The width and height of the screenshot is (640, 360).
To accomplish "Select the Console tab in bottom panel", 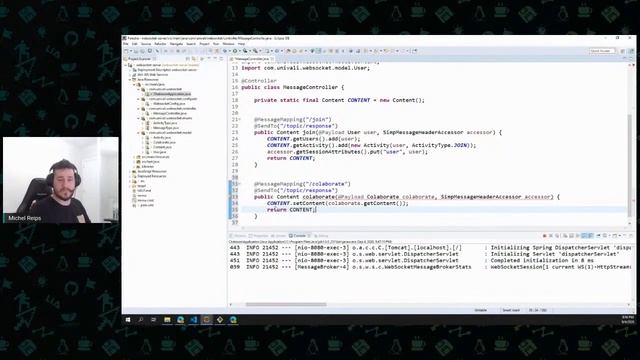I will point(299,236).
